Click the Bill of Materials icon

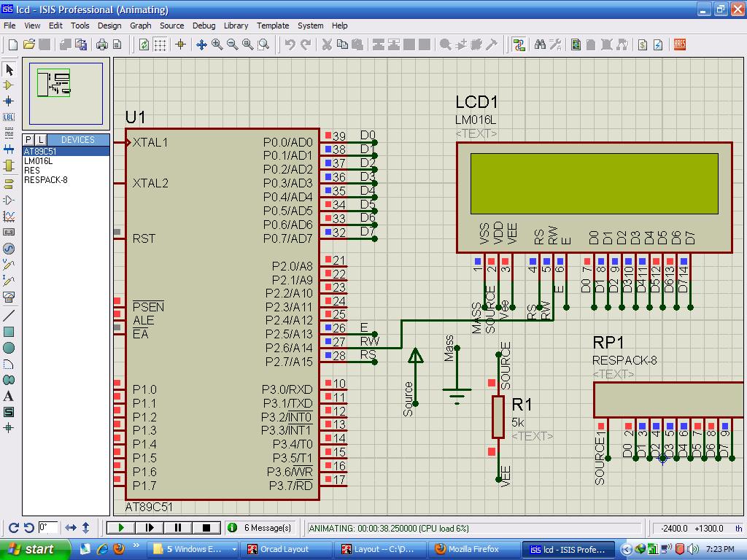point(643,44)
